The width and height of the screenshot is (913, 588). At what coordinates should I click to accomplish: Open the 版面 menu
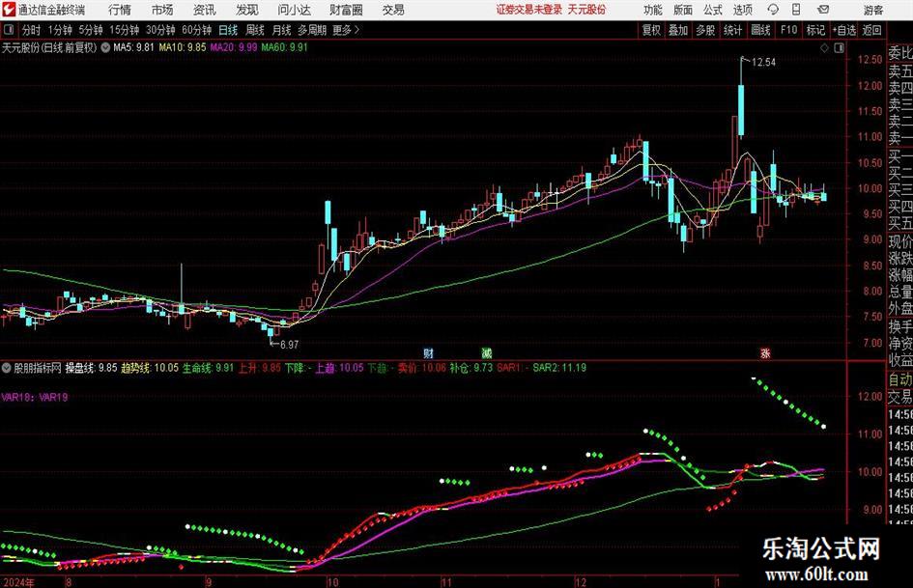click(x=683, y=10)
